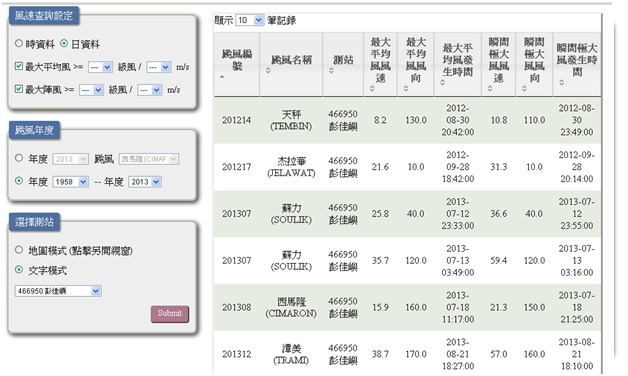Sort by 瞬間極大風風向 column header
Image resolution: width=628 pixels, height=376 pixels.
pos(534,64)
